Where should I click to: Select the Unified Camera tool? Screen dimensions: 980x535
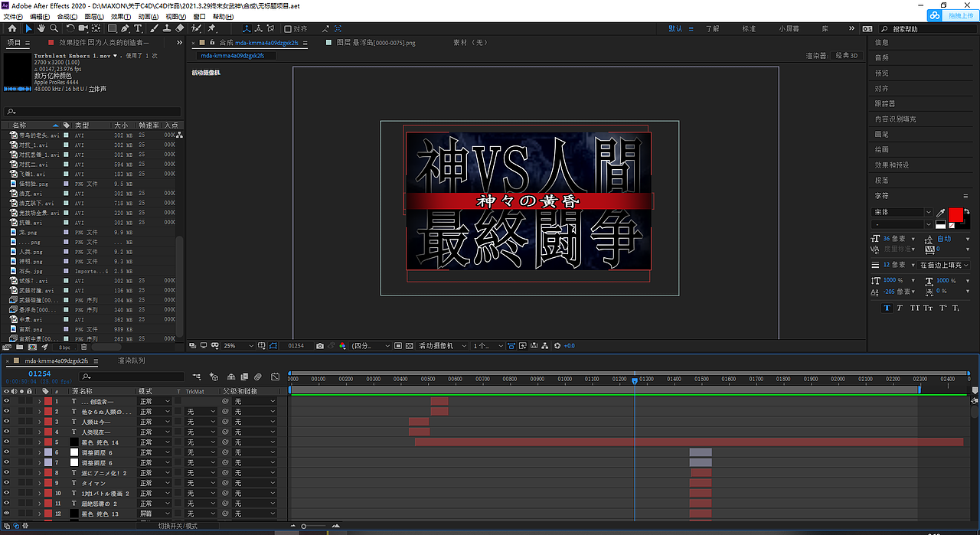click(x=83, y=28)
